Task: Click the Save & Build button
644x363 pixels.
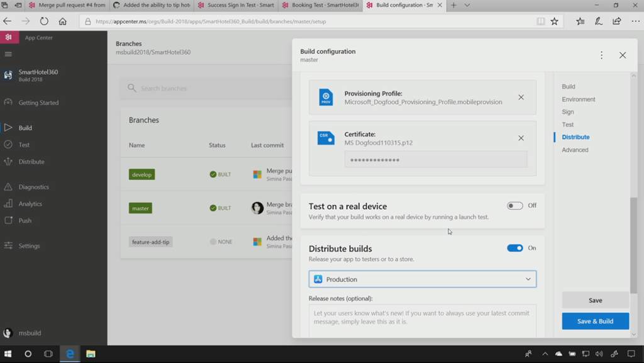Action: click(x=595, y=321)
